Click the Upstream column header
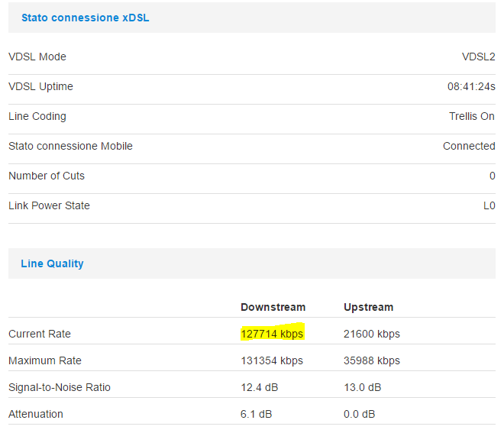504x433 pixels. tap(368, 307)
